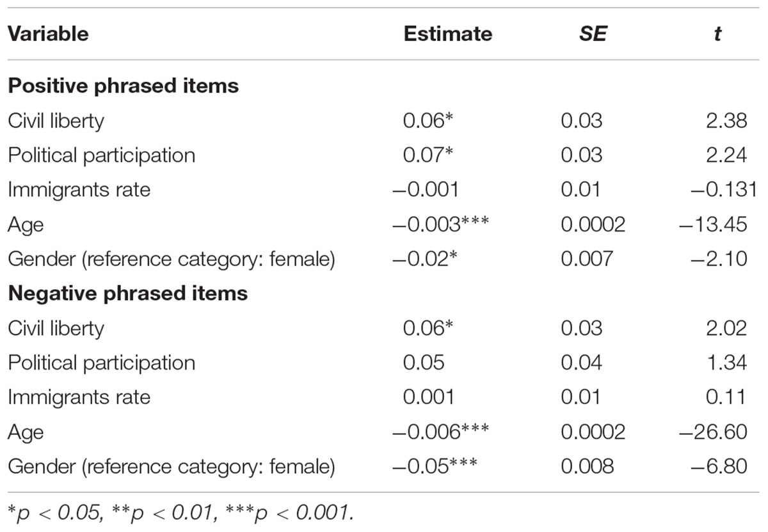Click the t column header
This screenshot has width=768, height=532.
[x=717, y=34]
